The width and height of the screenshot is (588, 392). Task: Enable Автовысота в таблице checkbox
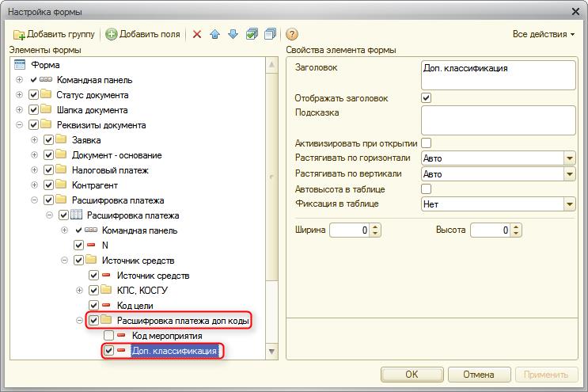pyautogui.click(x=426, y=188)
